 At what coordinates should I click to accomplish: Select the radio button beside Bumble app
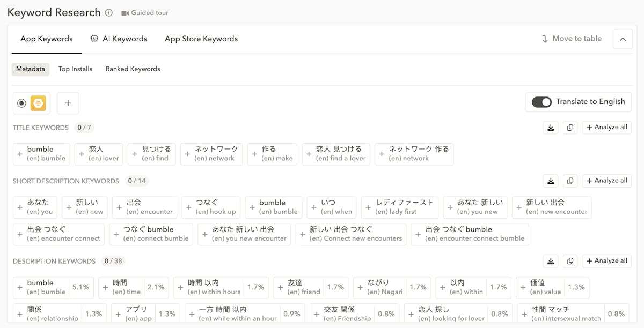pos(21,103)
